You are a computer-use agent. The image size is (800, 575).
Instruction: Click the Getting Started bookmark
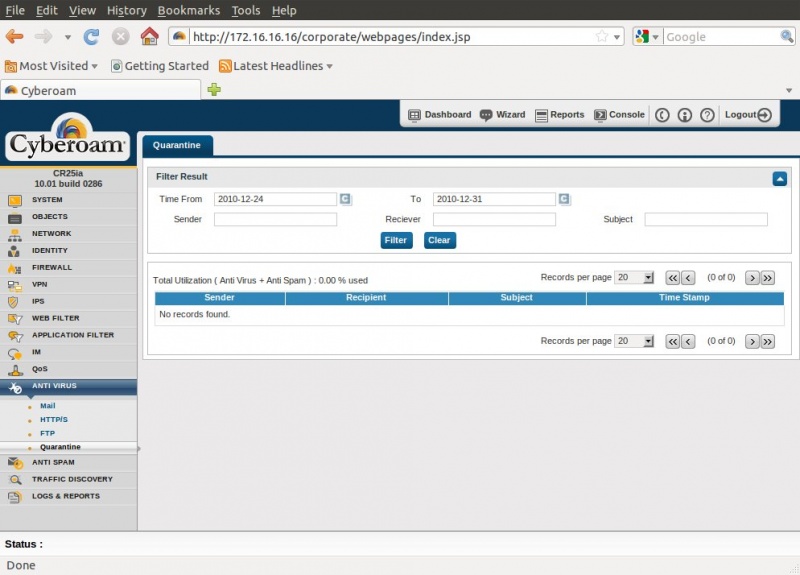160,66
